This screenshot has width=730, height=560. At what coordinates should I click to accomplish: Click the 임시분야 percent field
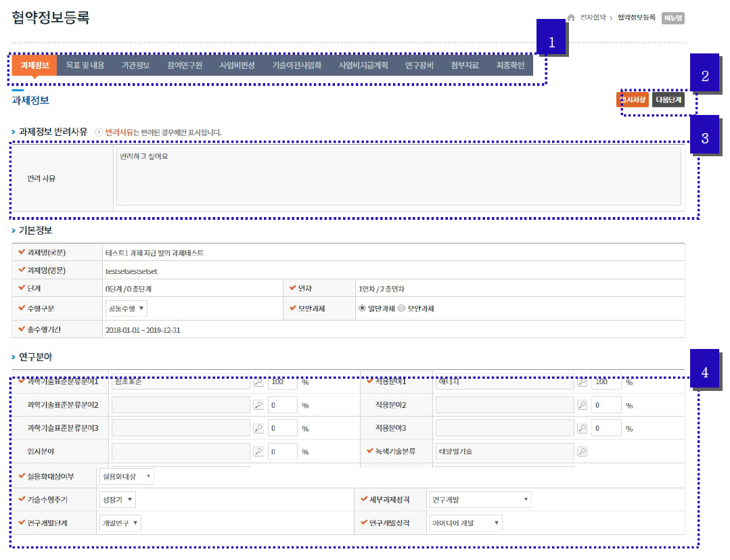pos(283,452)
